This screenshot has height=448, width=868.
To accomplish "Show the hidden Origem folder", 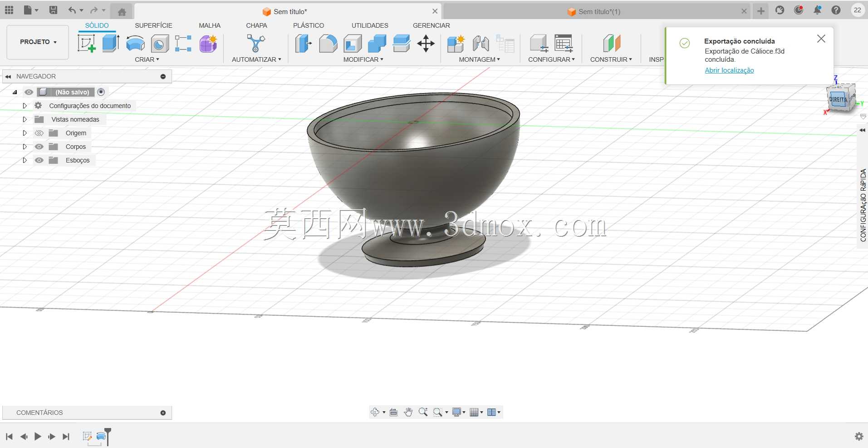I will pos(39,133).
